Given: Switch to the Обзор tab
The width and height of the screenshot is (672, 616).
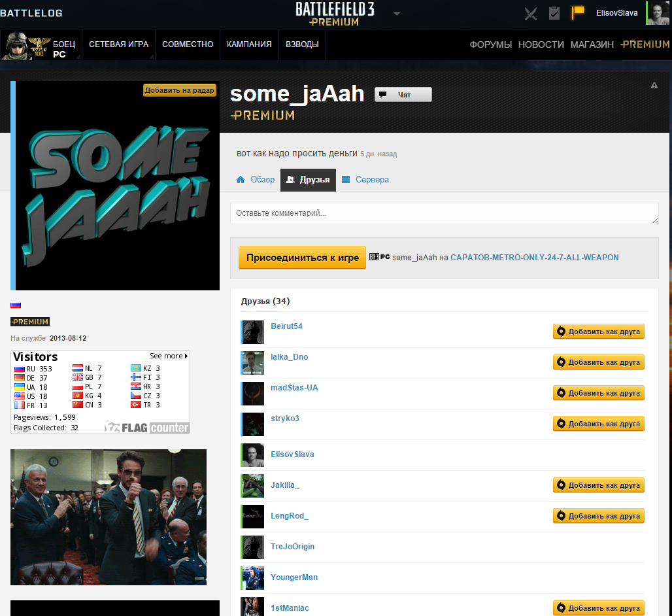Looking at the screenshot, I should pyautogui.click(x=256, y=180).
